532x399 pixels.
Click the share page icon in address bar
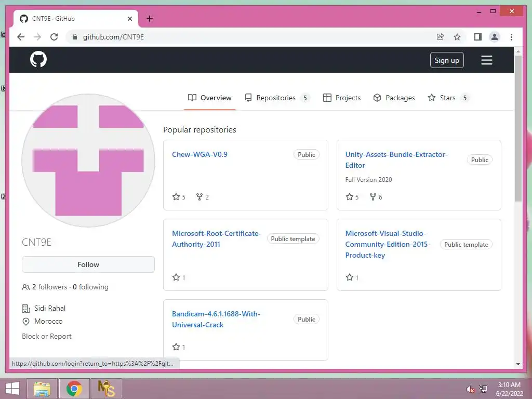[x=440, y=37]
